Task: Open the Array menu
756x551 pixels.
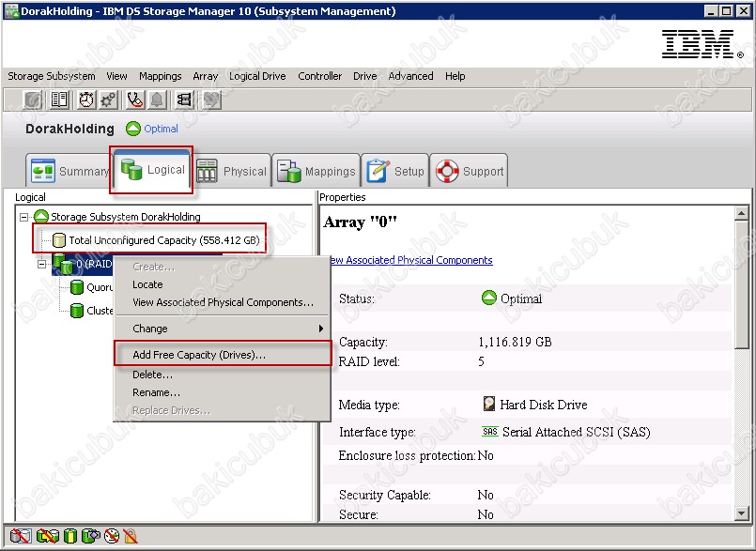Action: (x=206, y=76)
